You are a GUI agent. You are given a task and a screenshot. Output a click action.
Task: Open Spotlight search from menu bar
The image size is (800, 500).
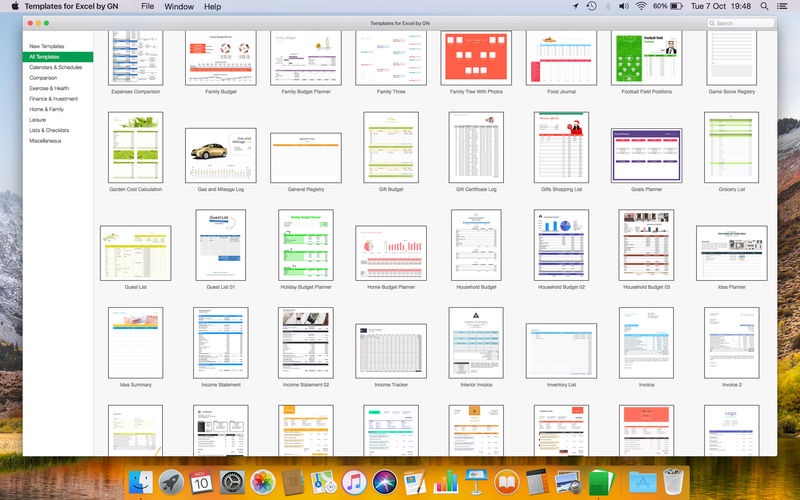tap(766, 7)
